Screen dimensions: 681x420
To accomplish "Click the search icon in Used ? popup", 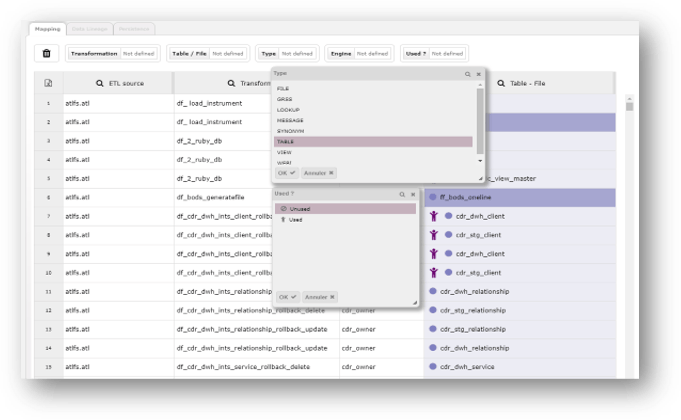I will coord(402,195).
